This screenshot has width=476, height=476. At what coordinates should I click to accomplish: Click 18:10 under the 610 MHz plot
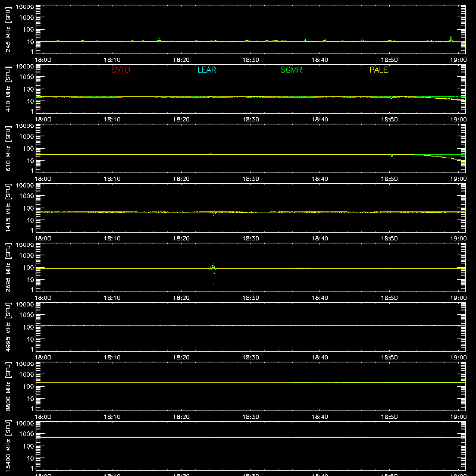click(x=112, y=179)
